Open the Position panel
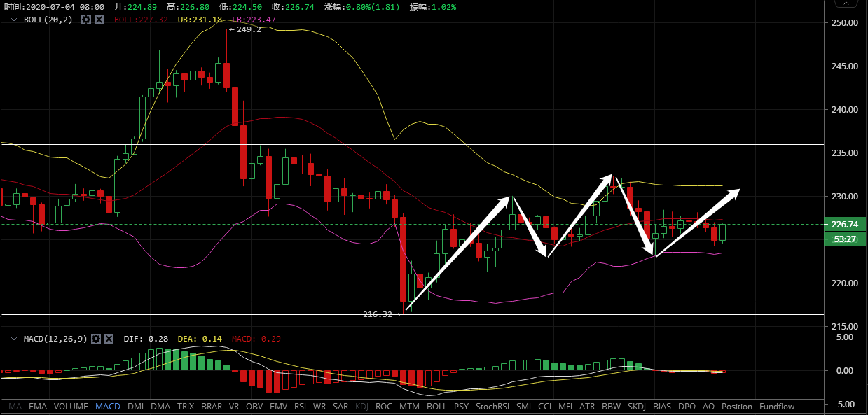This screenshot has width=868, height=415. click(736, 406)
